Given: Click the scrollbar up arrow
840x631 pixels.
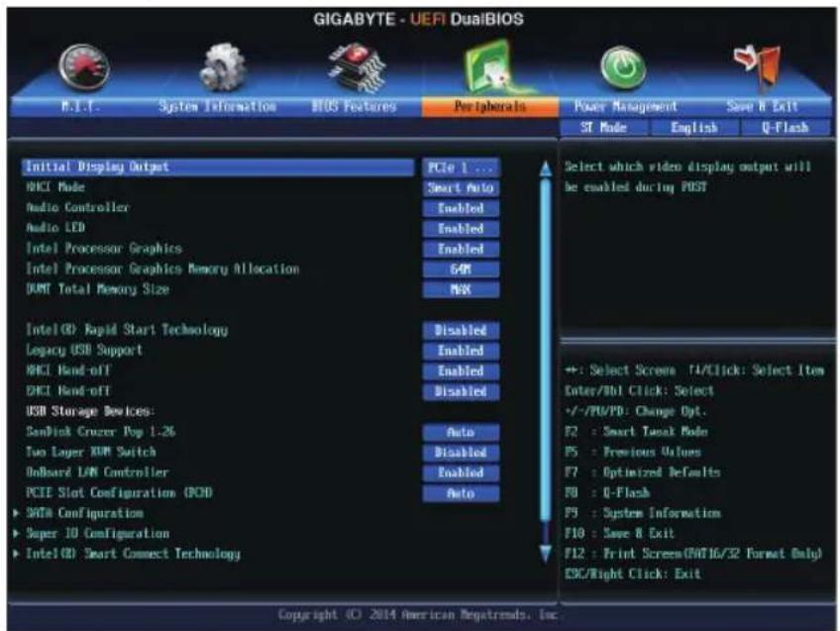Looking at the screenshot, I should (546, 168).
